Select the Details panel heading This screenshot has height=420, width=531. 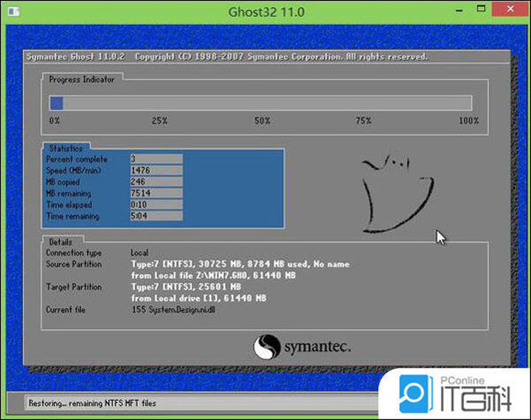click(x=60, y=242)
